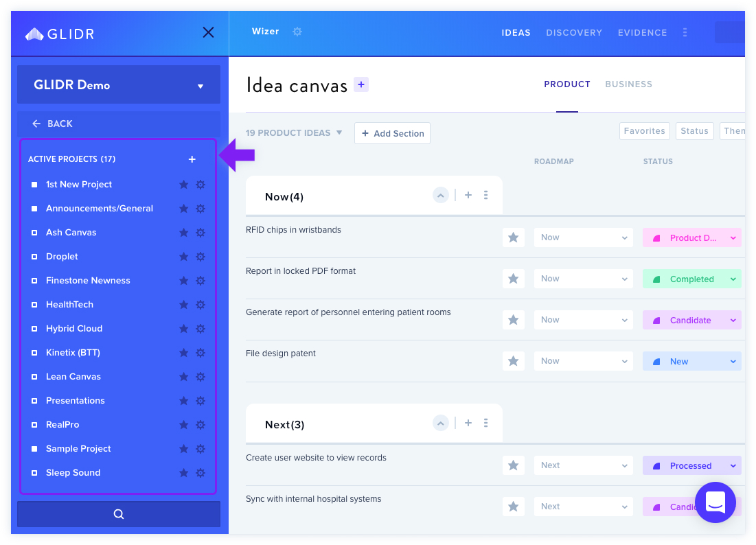Open the chat support bubble
756x545 pixels.
pyautogui.click(x=715, y=502)
